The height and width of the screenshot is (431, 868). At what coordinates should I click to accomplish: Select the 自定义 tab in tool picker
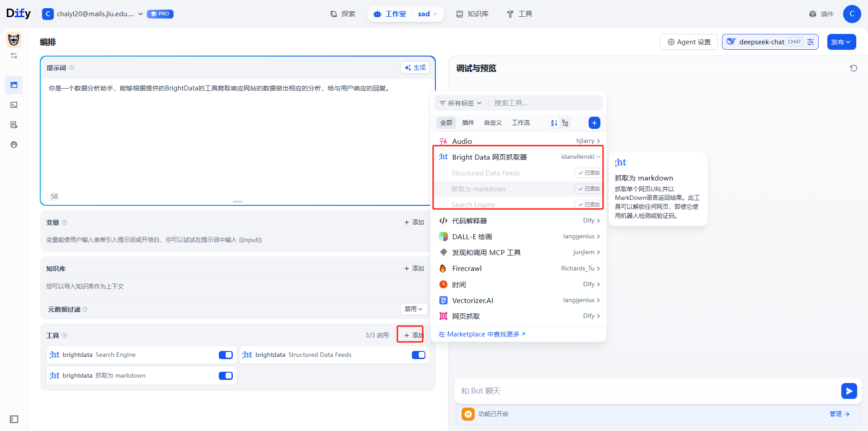(493, 123)
